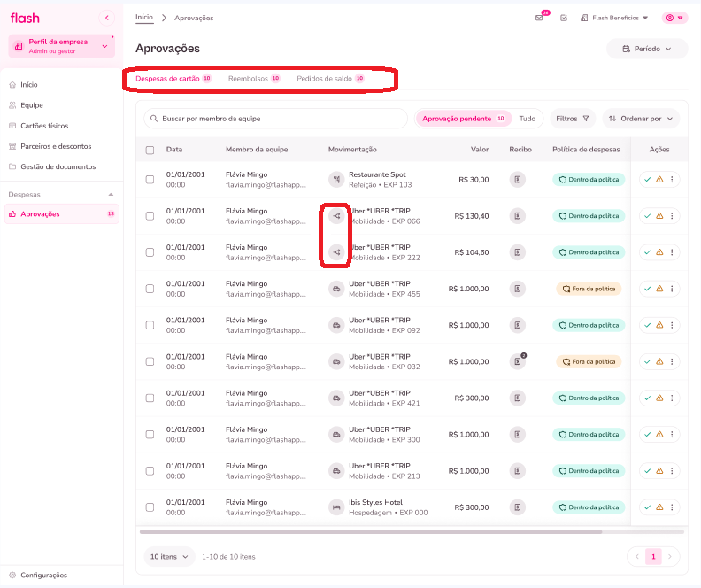
Task: Switch to the Despesas de cartão tab
Action: [x=173, y=79]
